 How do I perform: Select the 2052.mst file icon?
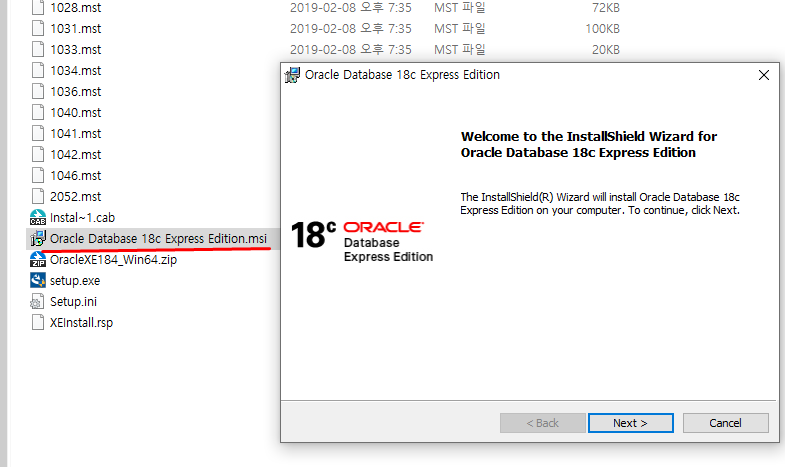click(x=38, y=197)
